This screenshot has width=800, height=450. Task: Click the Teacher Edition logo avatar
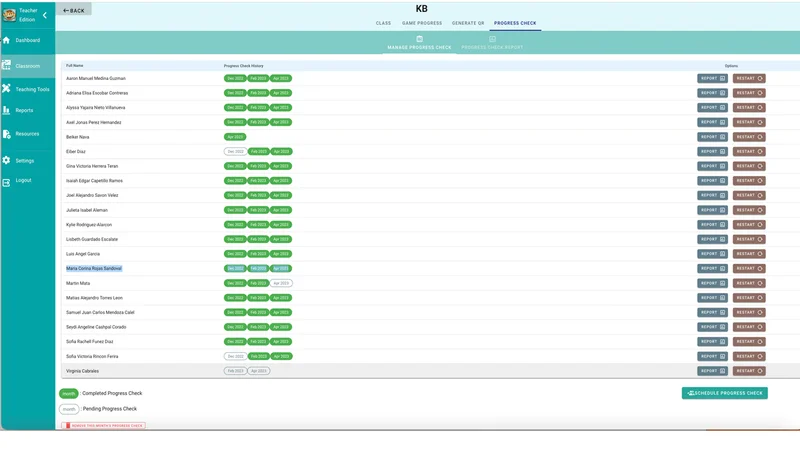[10, 15]
